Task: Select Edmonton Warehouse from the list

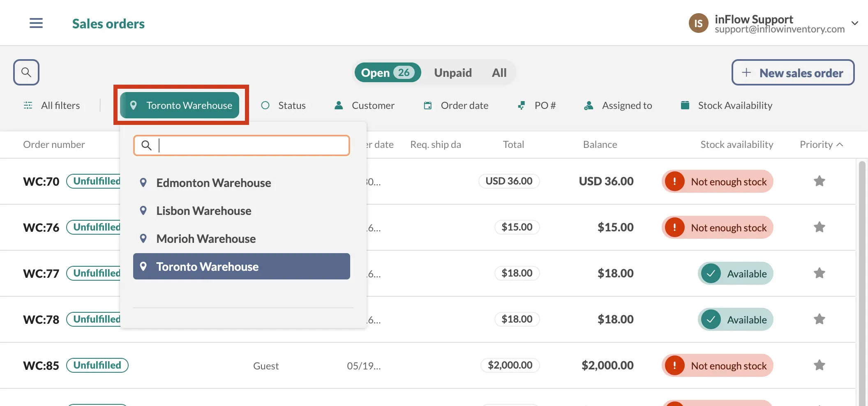Action: (x=213, y=183)
